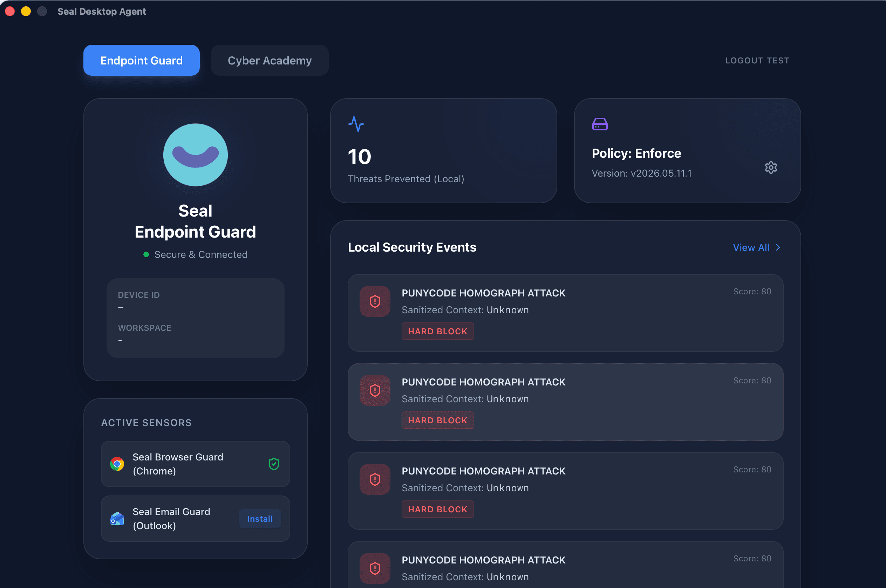886x588 pixels.
Task: Click HARD BLOCK badge on third event
Action: [437, 509]
